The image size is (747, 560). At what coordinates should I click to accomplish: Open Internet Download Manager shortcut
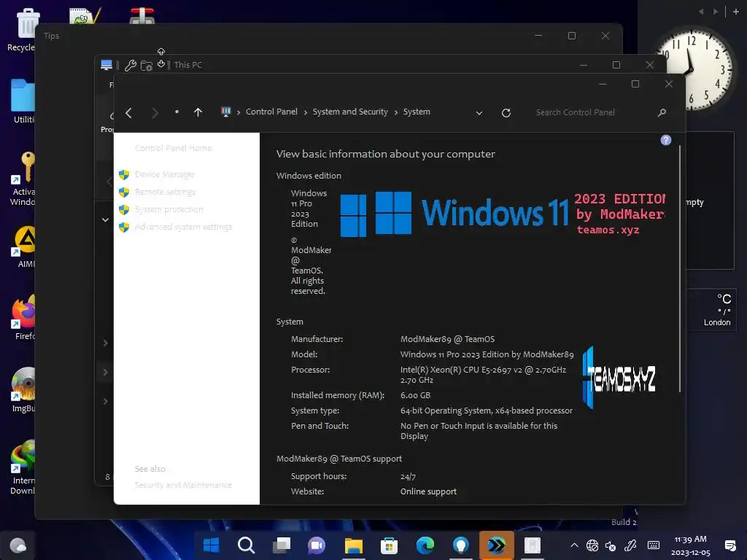click(x=23, y=467)
